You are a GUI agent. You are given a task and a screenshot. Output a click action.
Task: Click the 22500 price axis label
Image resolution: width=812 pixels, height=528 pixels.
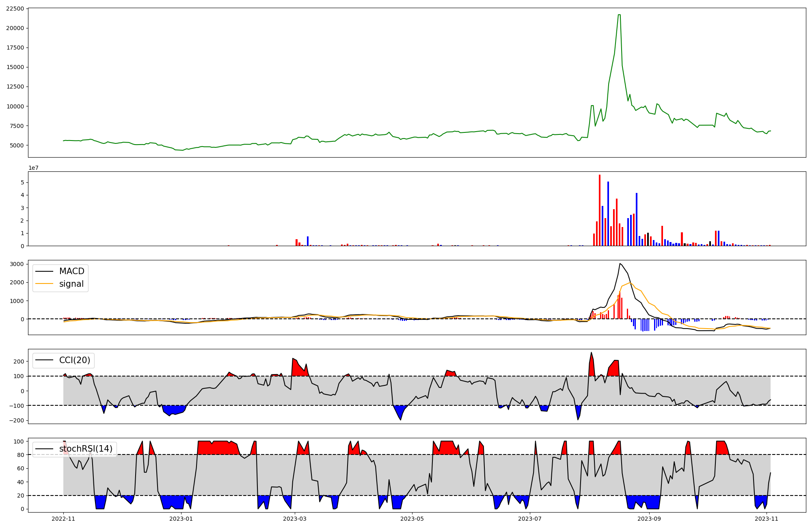click(x=15, y=9)
